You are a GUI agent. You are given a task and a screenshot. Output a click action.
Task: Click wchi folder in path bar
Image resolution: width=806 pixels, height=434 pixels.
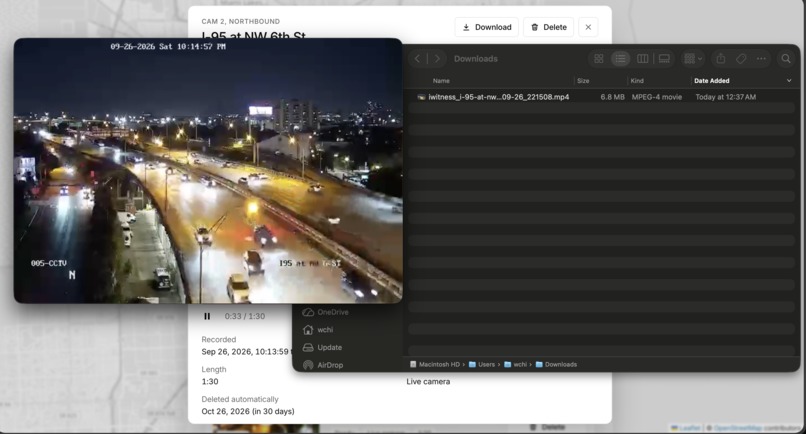(516, 365)
